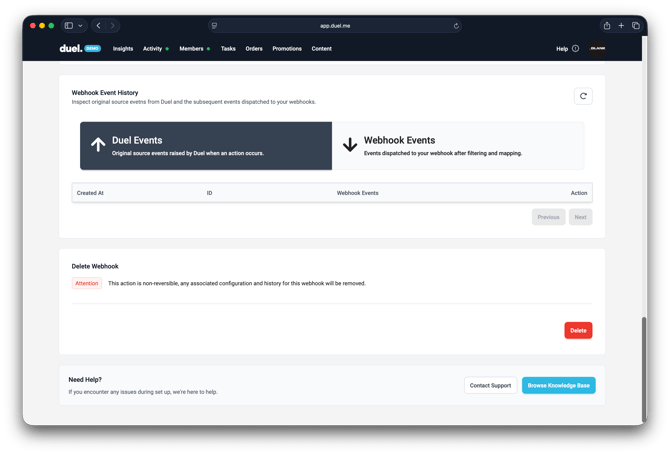The height and width of the screenshot is (455, 670).
Task: Select the Duel Events tab
Action: pyautogui.click(x=205, y=146)
